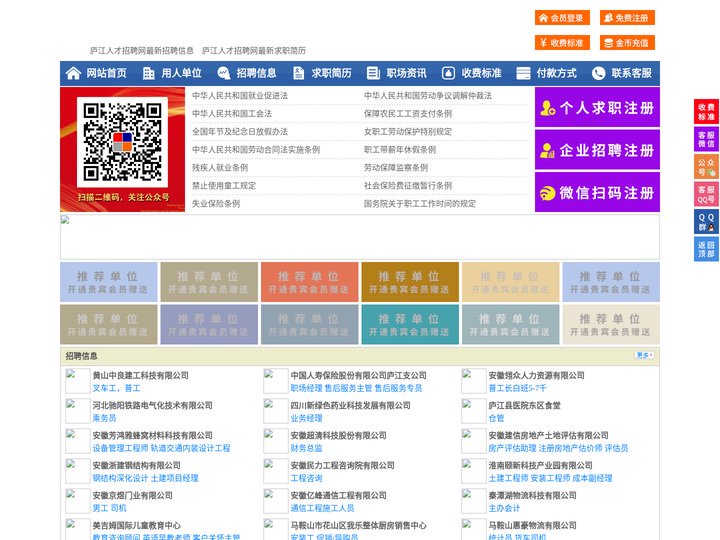Screen dimensions: 720x540
Task: Click the 微信扫码注册 button
Action: 597,192
